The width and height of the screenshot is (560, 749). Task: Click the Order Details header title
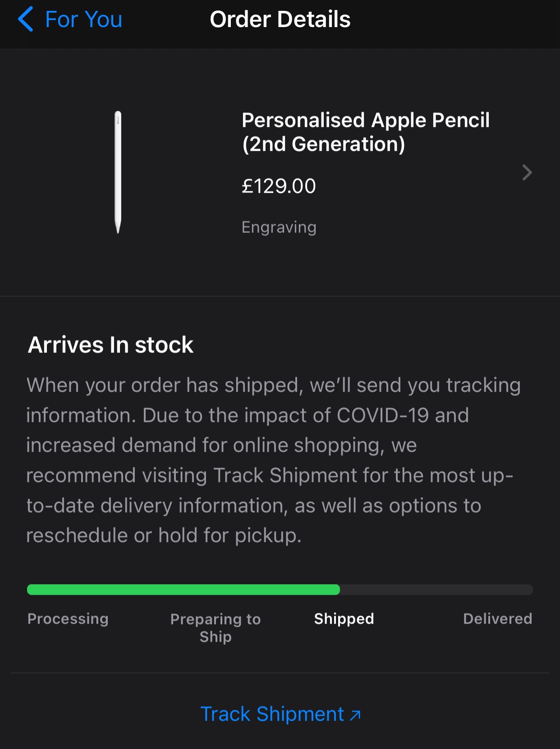(280, 19)
